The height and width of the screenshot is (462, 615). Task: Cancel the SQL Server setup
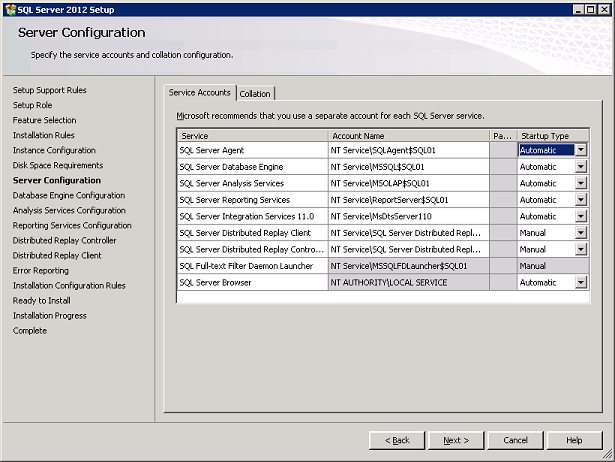coord(515,440)
